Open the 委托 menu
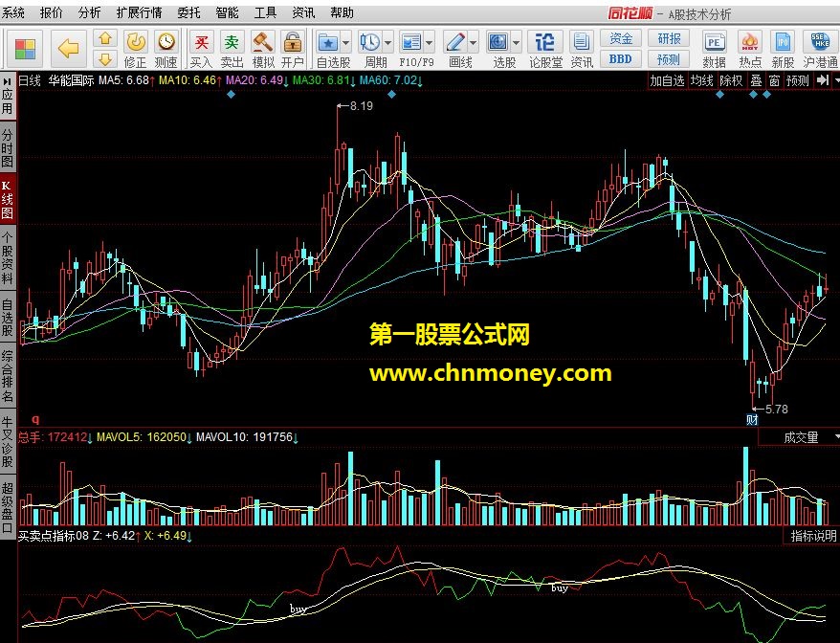The width and height of the screenshot is (840, 643). pyautogui.click(x=188, y=12)
